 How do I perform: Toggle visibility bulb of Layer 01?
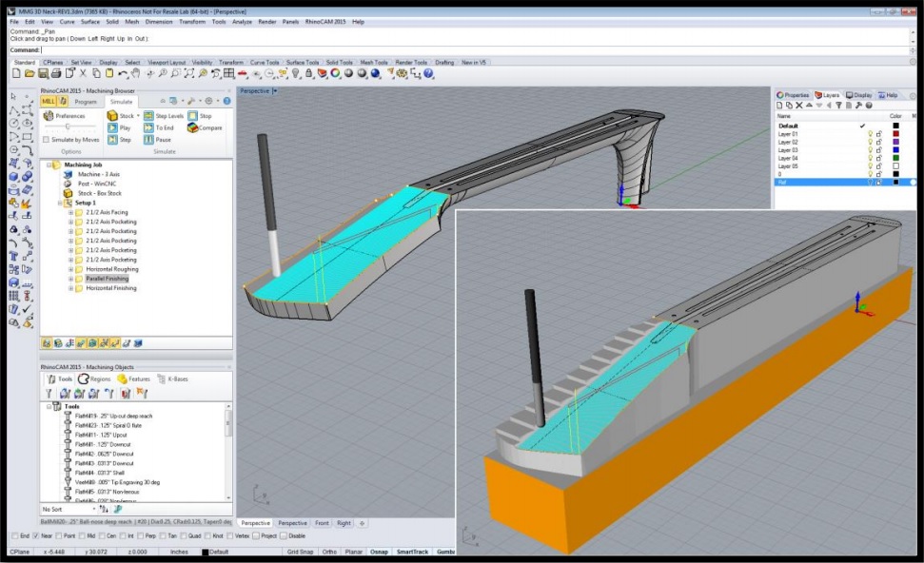[x=870, y=134]
